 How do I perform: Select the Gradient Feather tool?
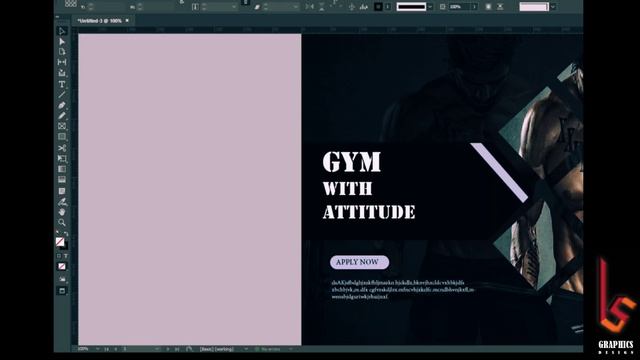click(62, 180)
